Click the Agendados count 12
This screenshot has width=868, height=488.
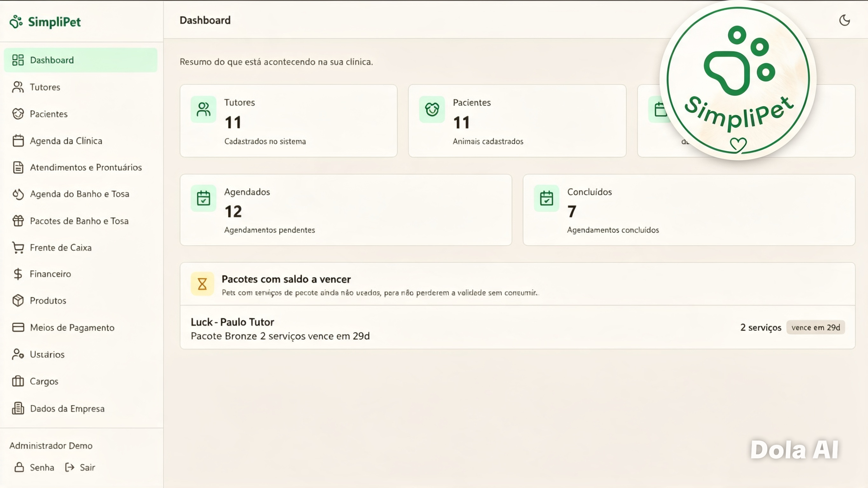(233, 212)
